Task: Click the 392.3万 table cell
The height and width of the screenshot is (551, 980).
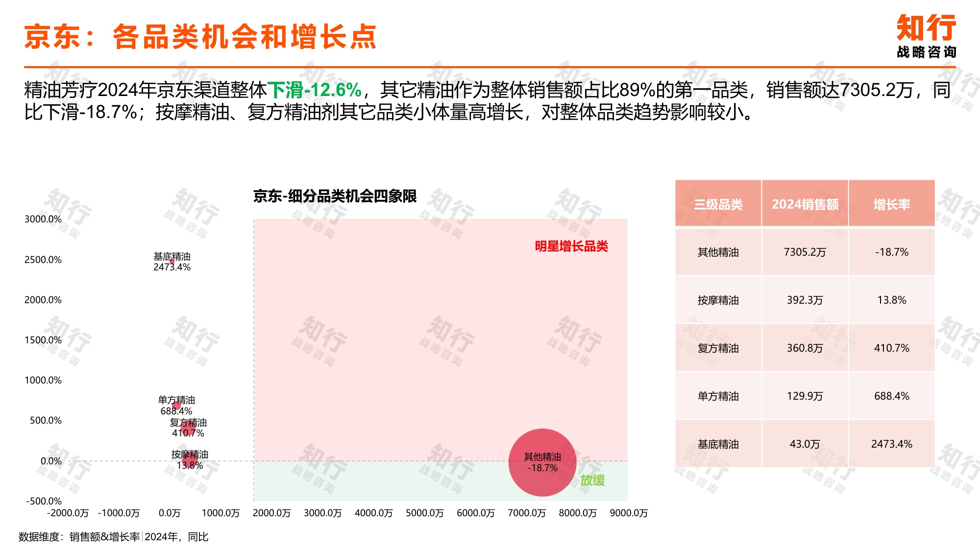Action: pyautogui.click(x=805, y=300)
